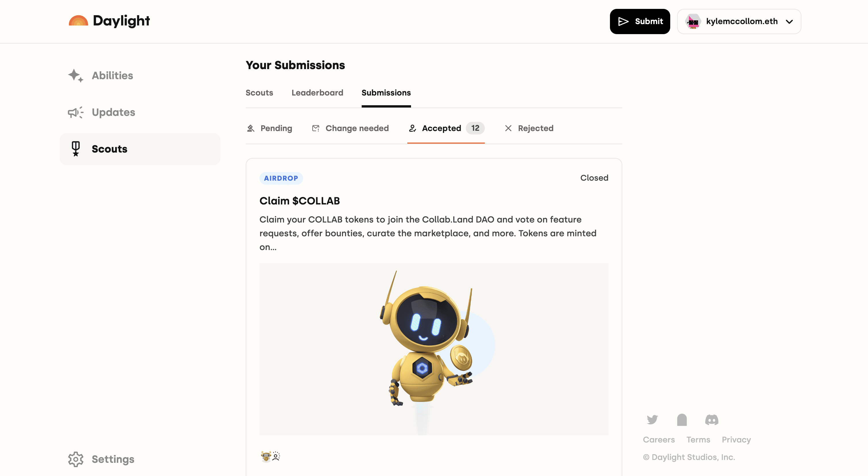The height and width of the screenshot is (476, 868).
Task: Show Change needed submissions
Action: pos(350,128)
